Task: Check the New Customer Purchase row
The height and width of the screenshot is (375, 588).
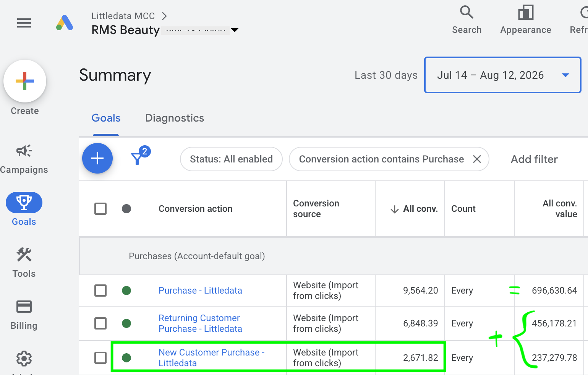Action: [x=100, y=358]
